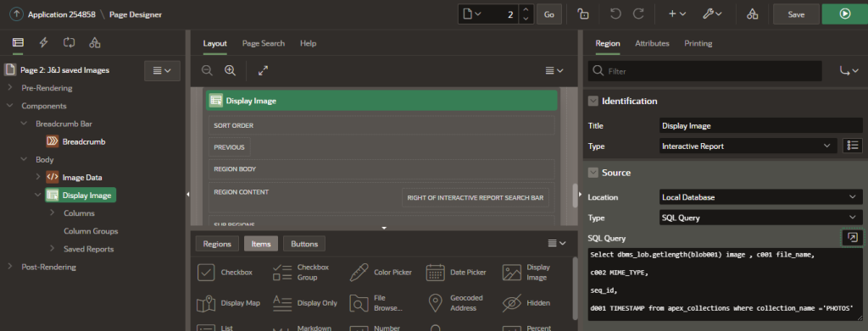
Task: Click the page lock icon
Action: coord(582,14)
